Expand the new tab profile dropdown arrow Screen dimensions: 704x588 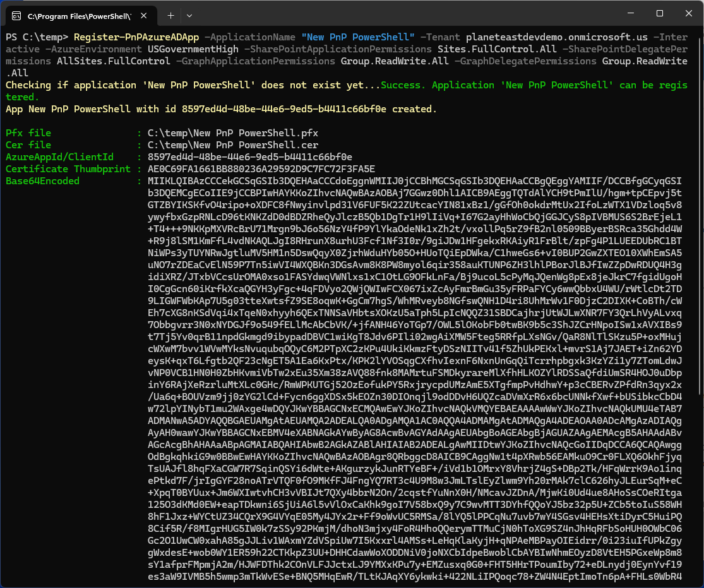coord(190,14)
